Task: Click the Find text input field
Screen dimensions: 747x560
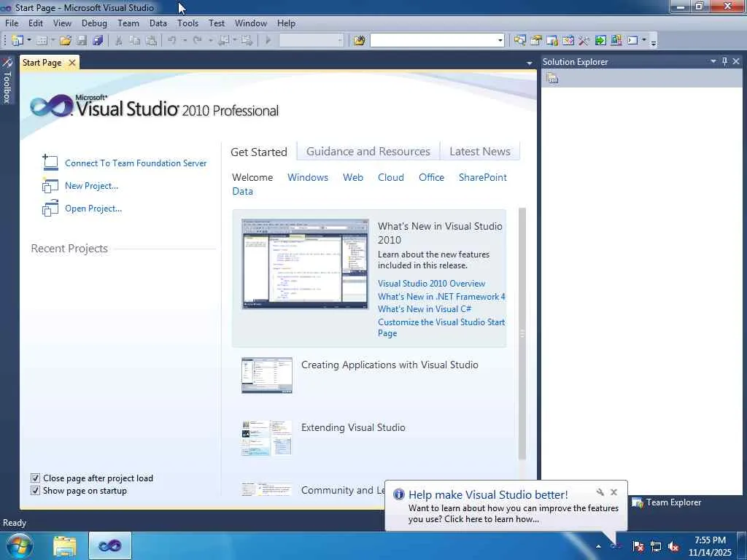Action: click(x=433, y=41)
